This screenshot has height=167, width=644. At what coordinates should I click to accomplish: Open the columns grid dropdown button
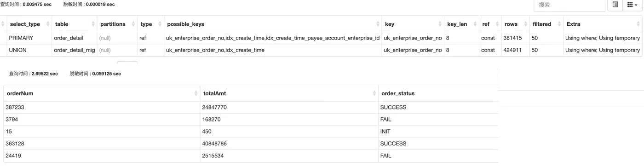pyautogui.click(x=632, y=5)
